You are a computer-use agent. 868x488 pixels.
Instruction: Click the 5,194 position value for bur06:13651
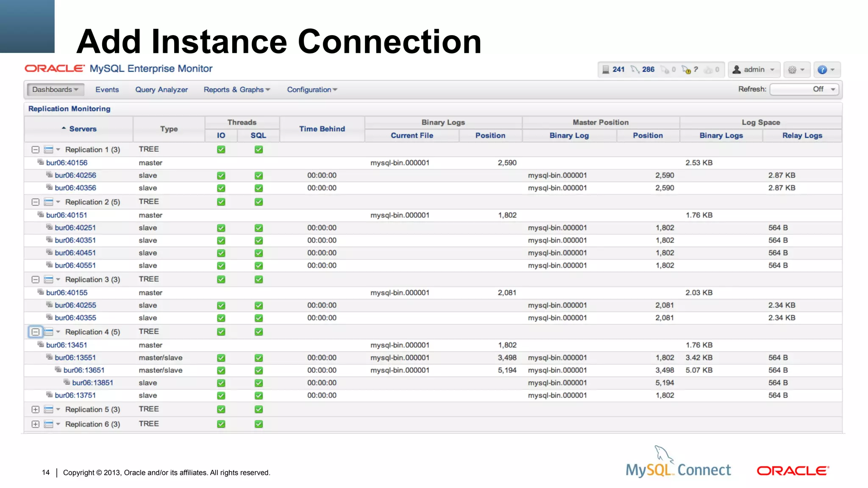click(507, 370)
